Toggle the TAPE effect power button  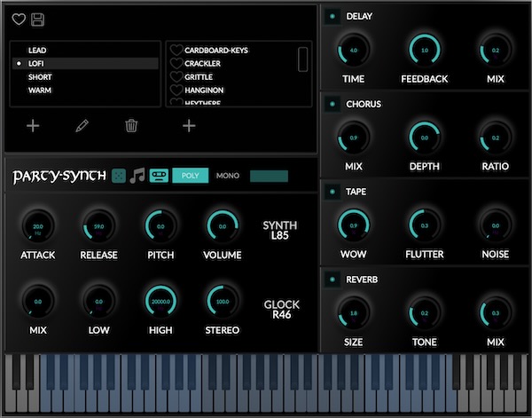pyautogui.click(x=332, y=192)
